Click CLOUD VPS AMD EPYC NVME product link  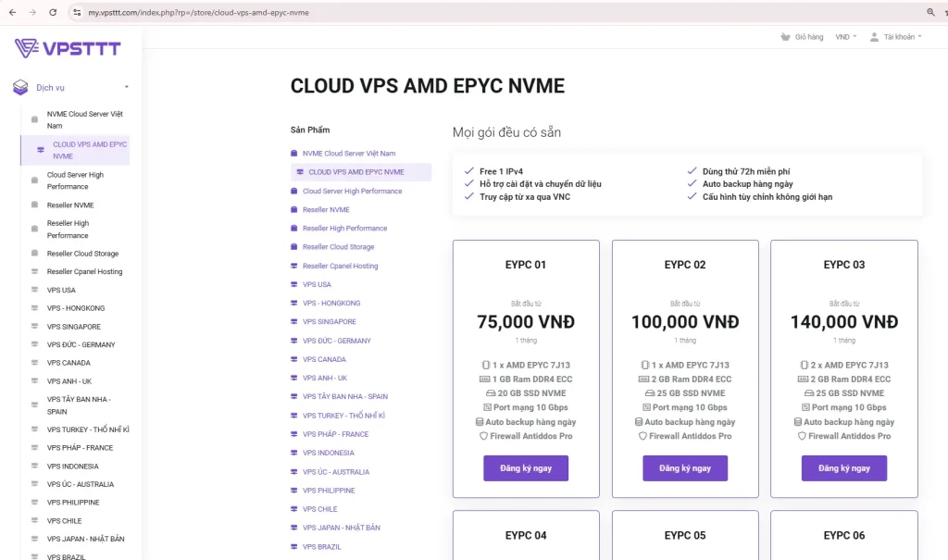pyautogui.click(x=356, y=172)
